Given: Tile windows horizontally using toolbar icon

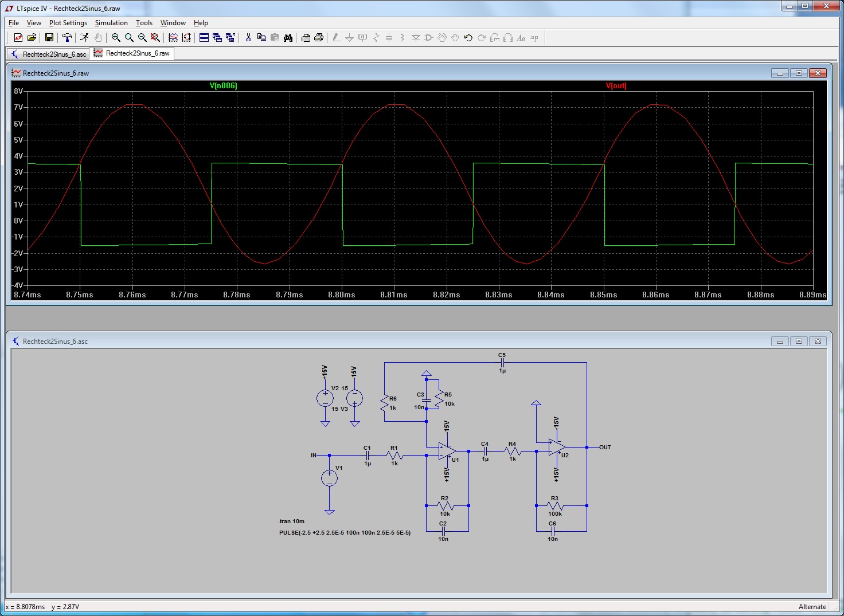Looking at the screenshot, I should point(204,38).
